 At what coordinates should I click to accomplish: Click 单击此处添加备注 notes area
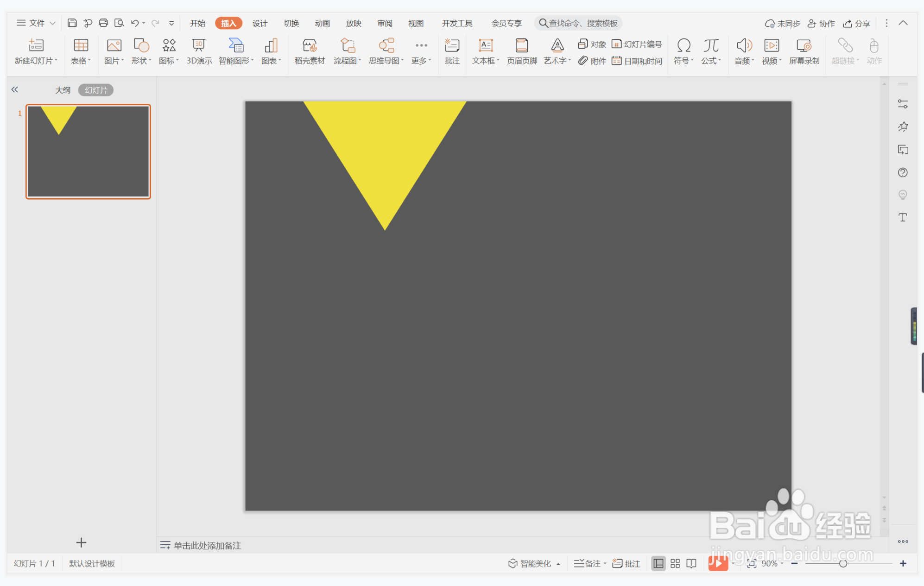point(207,545)
